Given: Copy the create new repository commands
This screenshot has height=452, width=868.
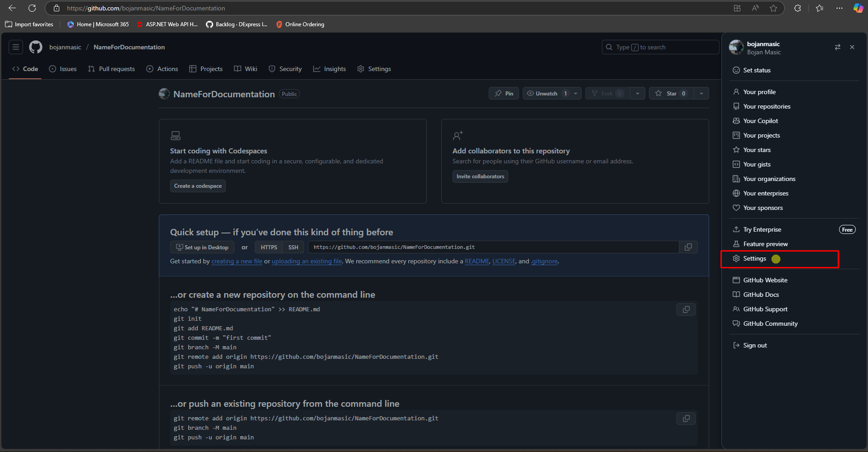Looking at the screenshot, I should (686, 309).
